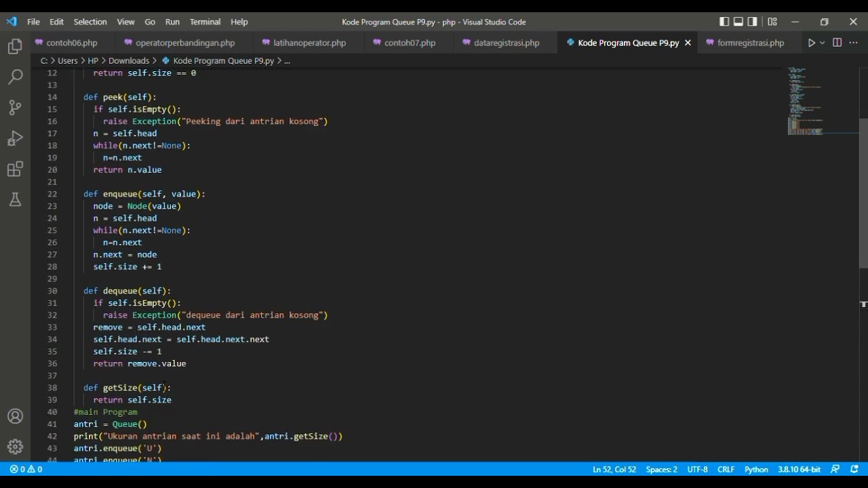Screen dimensions: 868x488
Task: Click line number 22 in gutter
Action: (x=52, y=194)
